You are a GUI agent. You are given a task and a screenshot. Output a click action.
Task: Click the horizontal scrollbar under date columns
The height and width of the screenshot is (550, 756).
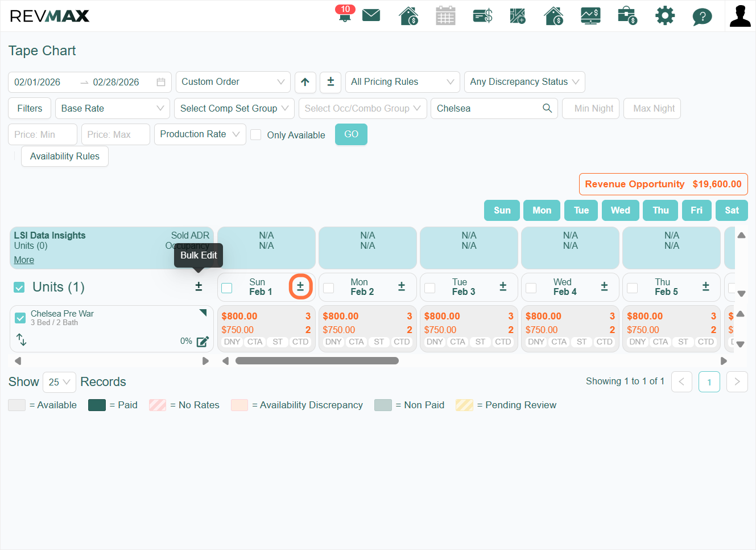point(317,360)
